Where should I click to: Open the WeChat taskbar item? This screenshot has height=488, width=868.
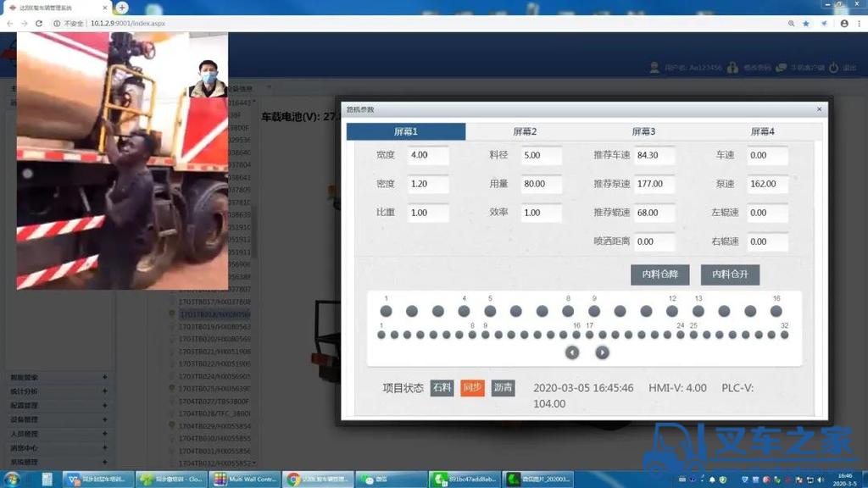point(391,480)
